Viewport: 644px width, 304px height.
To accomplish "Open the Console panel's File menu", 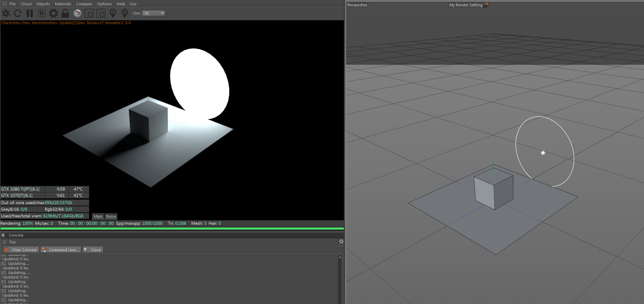I will [x=13, y=242].
